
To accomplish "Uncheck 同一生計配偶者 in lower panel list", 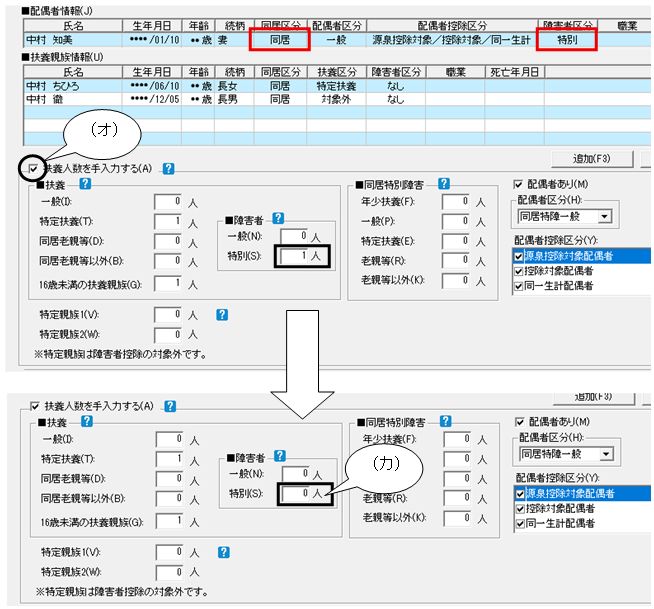I will coord(520,524).
